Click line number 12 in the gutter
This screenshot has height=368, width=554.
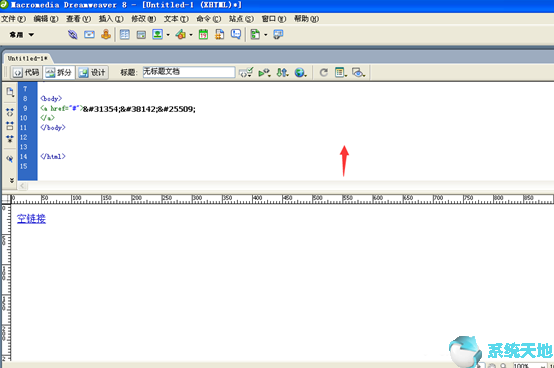pyautogui.click(x=24, y=137)
